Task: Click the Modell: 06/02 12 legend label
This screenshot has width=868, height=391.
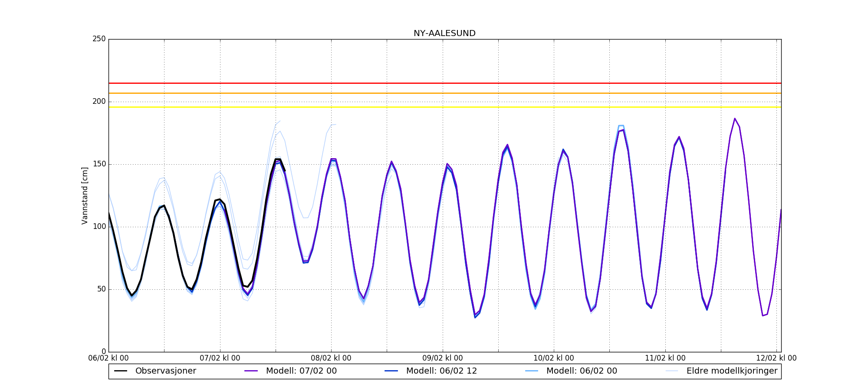Action: pyautogui.click(x=441, y=371)
